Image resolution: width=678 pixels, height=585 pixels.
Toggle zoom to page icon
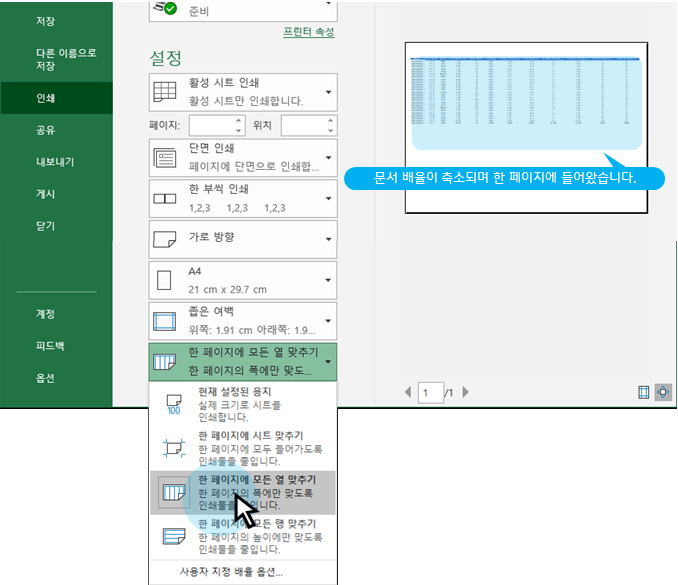[663, 392]
